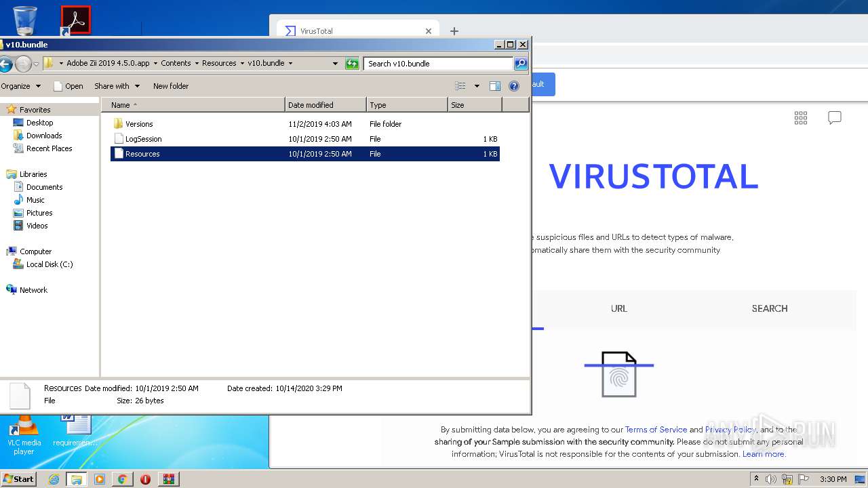Toggle the preview pane button

(x=495, y=86)
